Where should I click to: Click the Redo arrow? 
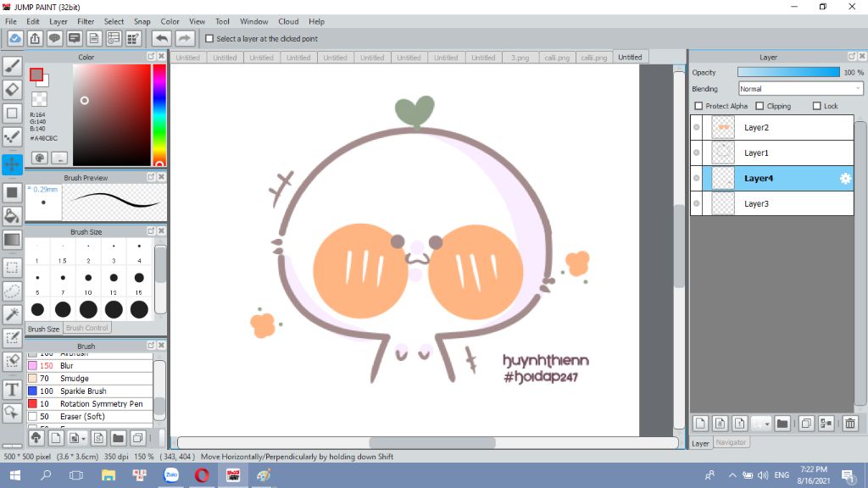185,39
